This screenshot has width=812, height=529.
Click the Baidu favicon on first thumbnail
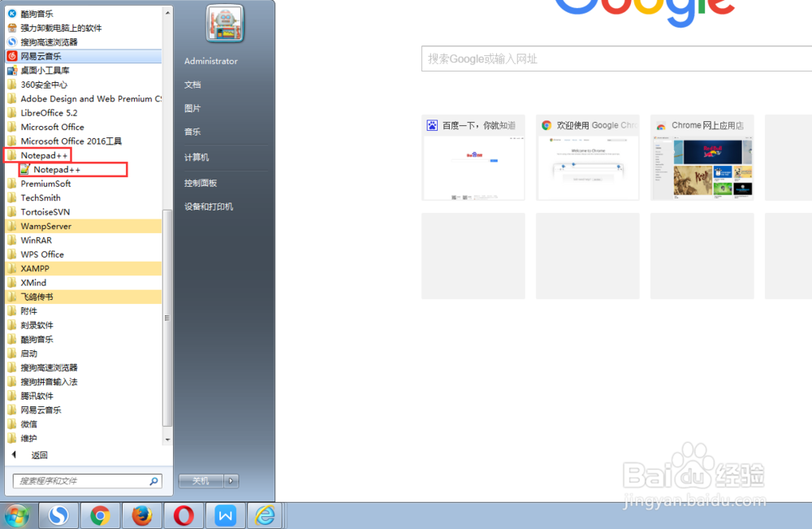click(x=432, y=125)
